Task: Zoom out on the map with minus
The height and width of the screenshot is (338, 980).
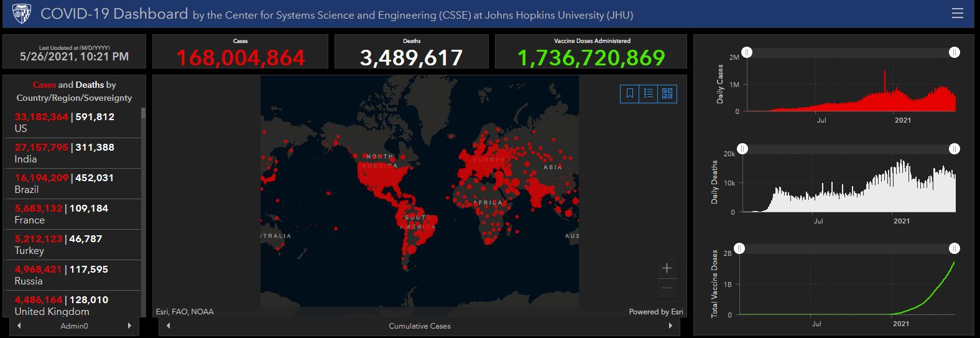Action: [x=667, y=288]
